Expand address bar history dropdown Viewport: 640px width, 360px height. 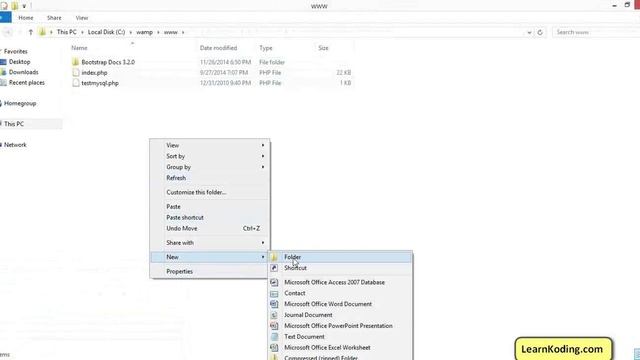tap(529, 32)
